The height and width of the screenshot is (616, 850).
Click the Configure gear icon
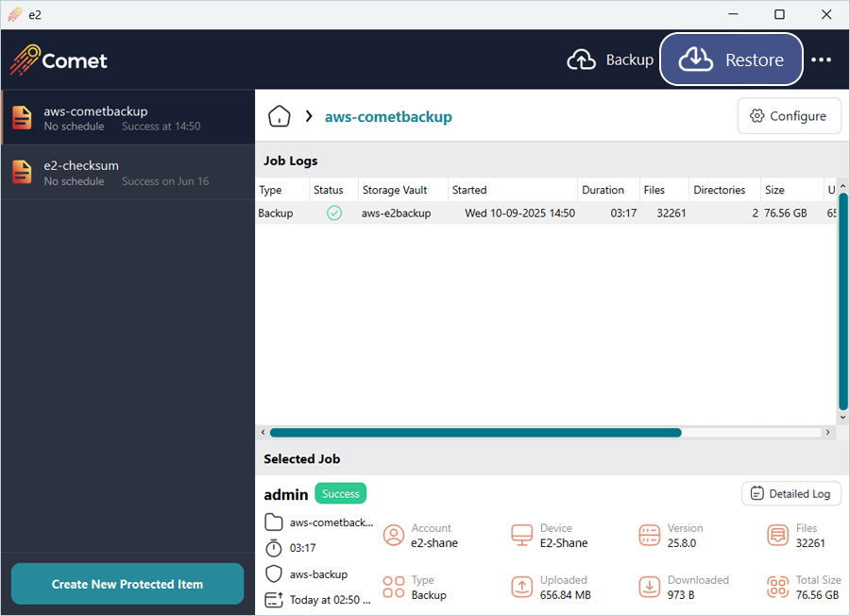coord(756,115)
